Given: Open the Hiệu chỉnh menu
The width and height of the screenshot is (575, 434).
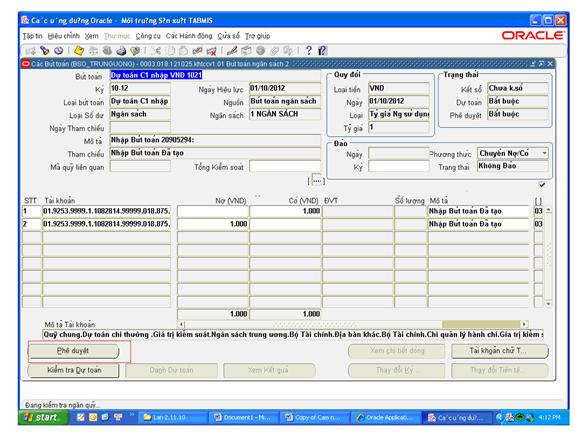Looking at the screenshot, I should [63, 36].
